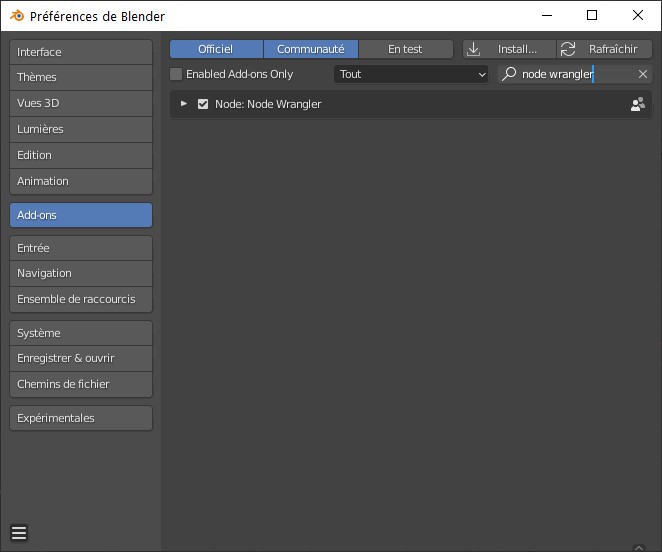This screenshot has width=662, height=552.
Task: Open the Ensemble de raccourcis tab
Action: click(81, 299)
